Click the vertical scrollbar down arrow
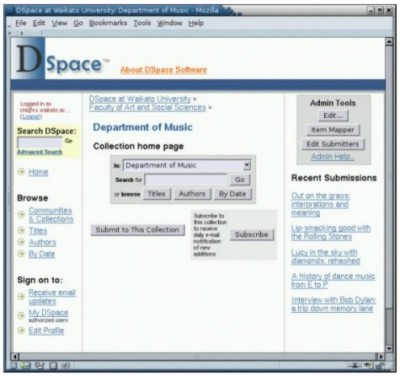Image resolution: width=400 pixels, height=376 pixels. [389, 349]
